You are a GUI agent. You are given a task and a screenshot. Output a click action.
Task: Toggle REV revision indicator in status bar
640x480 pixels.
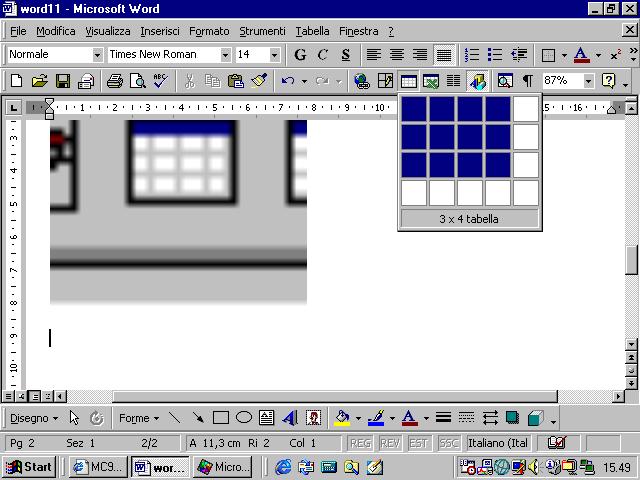[390, 443]
